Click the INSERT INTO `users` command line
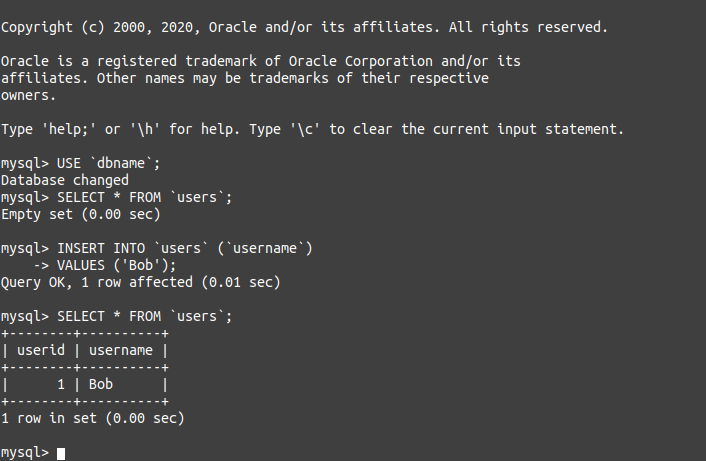Screen dimensions: 706x461 point(157,248)
